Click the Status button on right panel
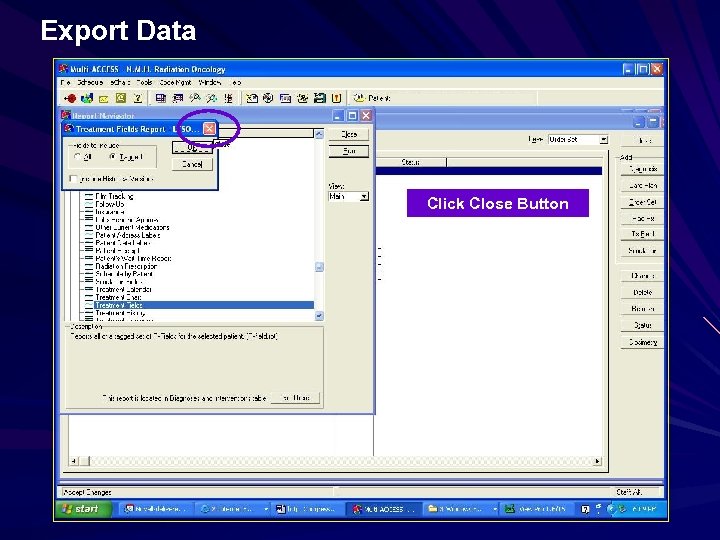The width and height of the screenshot is (720, 540). coord(643,325)
